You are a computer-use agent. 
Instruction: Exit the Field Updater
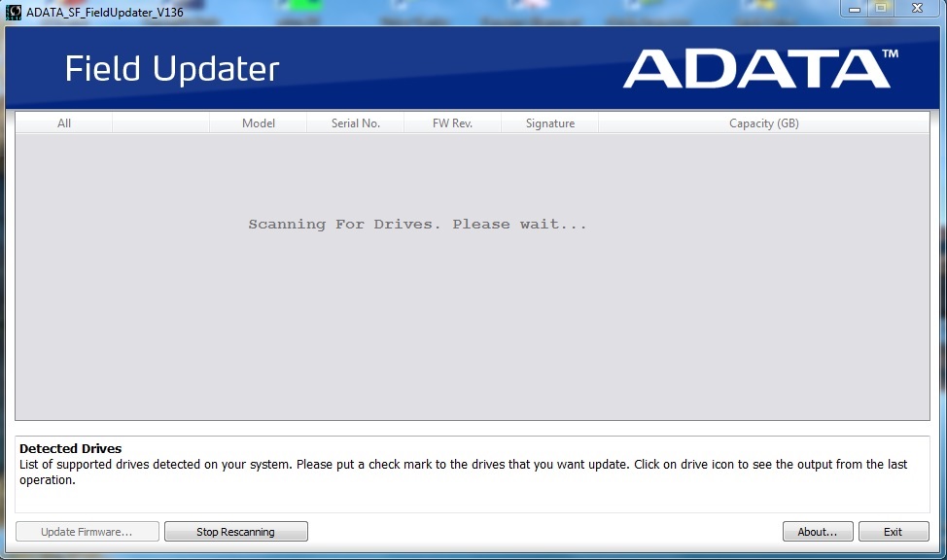pyautogui.click(x=894, y=532)
